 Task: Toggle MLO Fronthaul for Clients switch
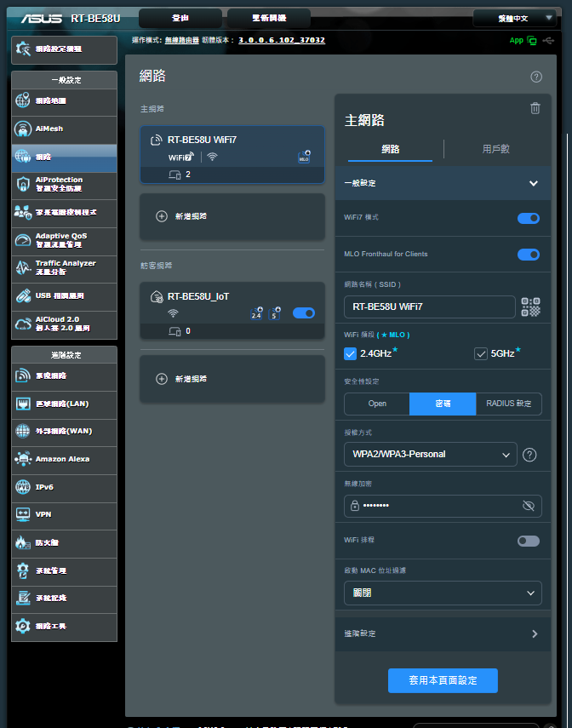[529, 255]
